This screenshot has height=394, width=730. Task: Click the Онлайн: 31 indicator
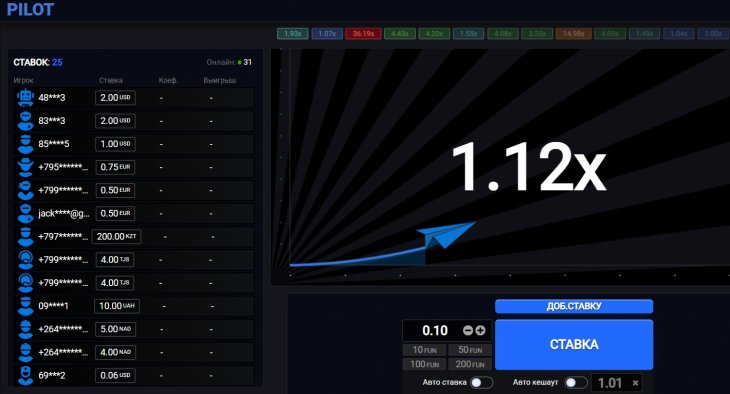(x=229, y=62)
